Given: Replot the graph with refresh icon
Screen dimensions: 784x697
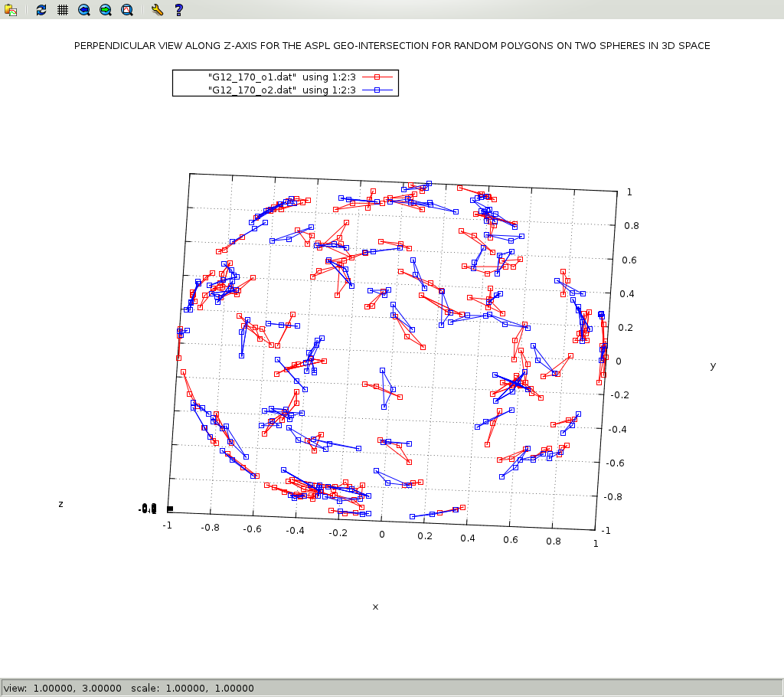Looking at the screenshot, I should coord(41,10).
